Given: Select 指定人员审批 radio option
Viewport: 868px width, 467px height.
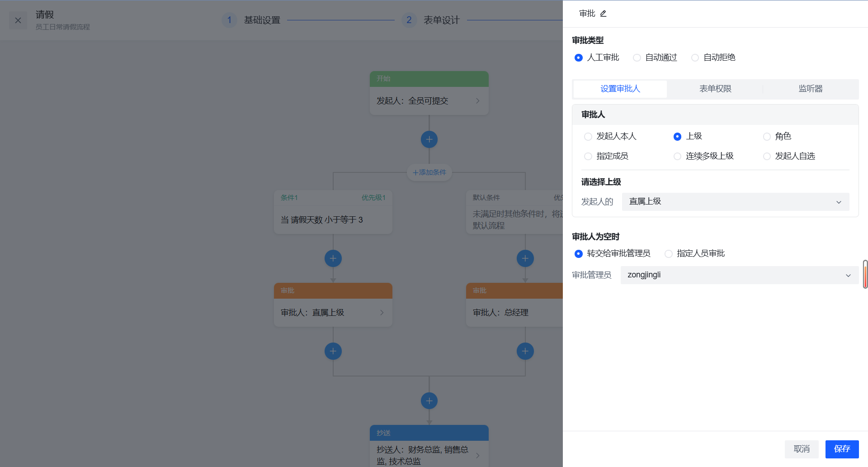Looking at the screenshot, I should (x=669, y=254).
